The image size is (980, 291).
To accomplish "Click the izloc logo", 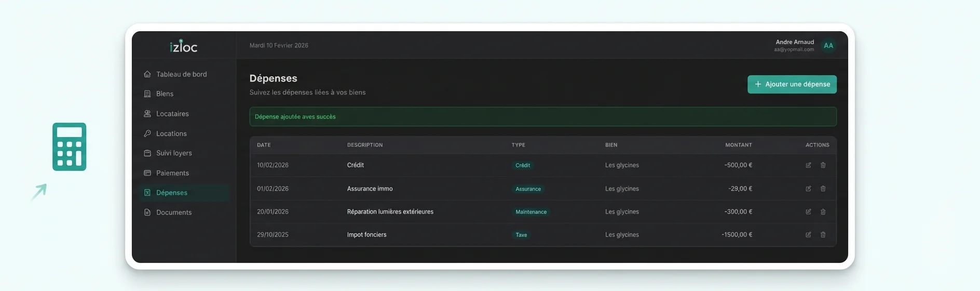I will pyautogui.click(x=183, y=46).
